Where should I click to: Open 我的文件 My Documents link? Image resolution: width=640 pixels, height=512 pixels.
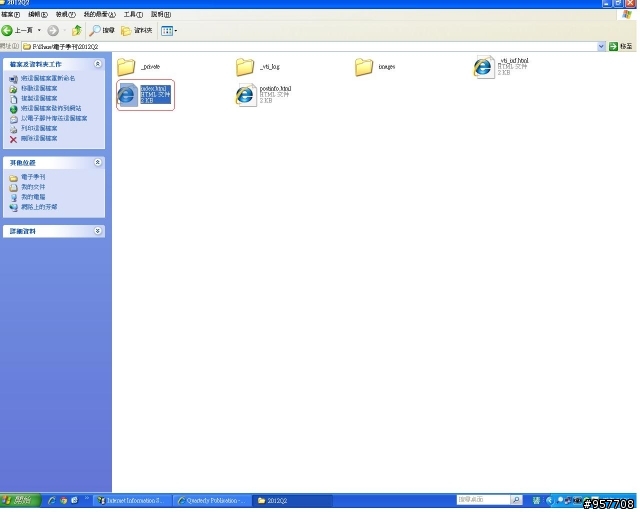pyautogui.click(x=33, y=187)
